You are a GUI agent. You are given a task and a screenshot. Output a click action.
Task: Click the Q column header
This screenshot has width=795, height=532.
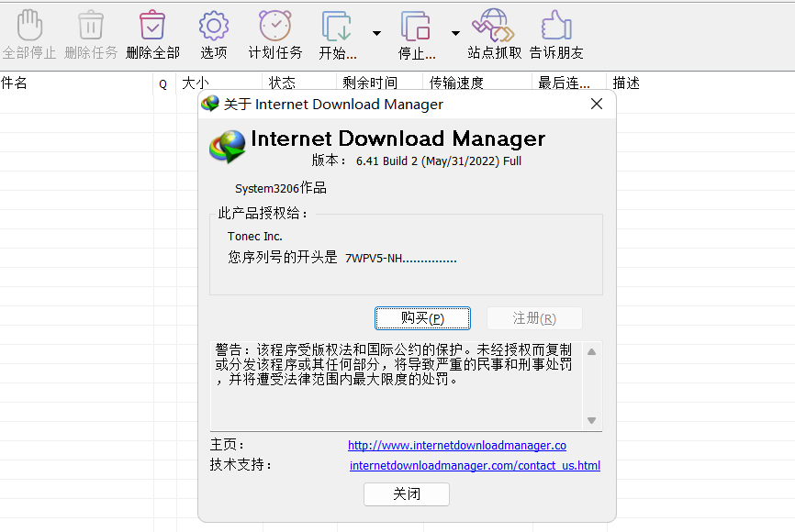click(163, 83)
